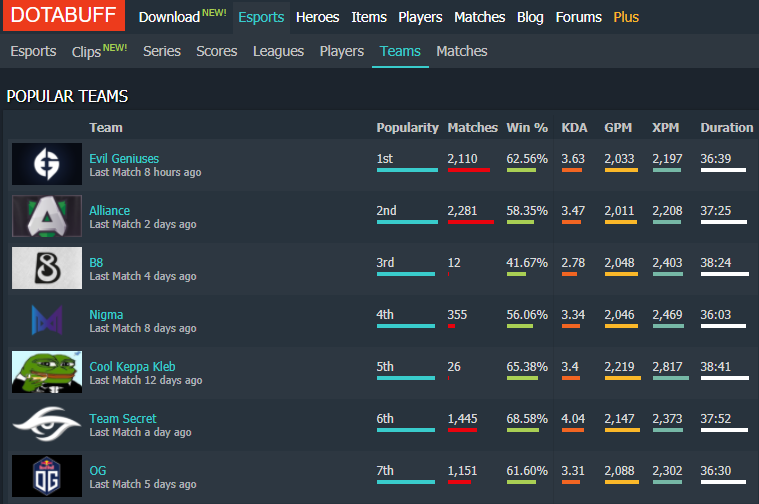Viewport: 759px width, 504px height.
Task: Click Alliance win rate 58.35%
Action: [527, 211]
